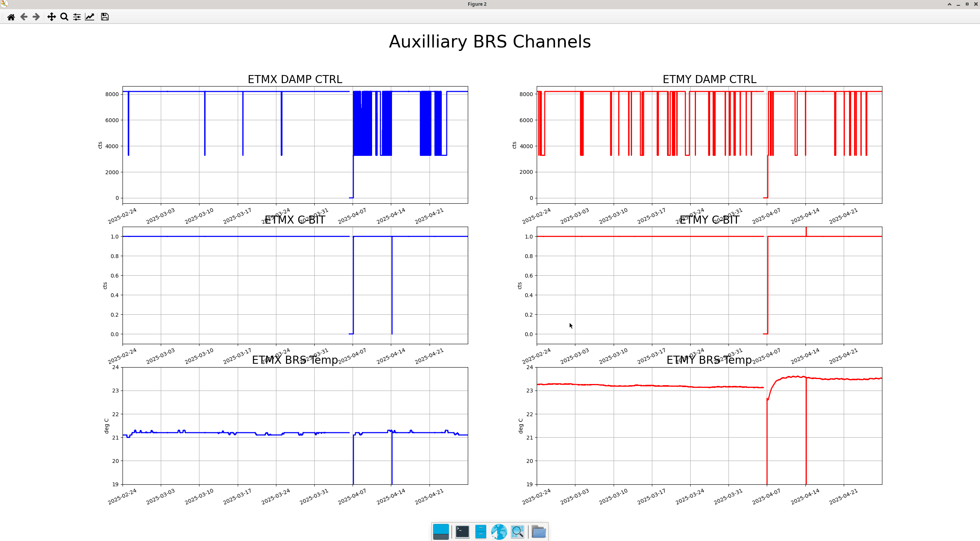The height and width of the screenshot is (541, 980).
Task: Launch the Terminal from the dock
Action: pos(462,531)
